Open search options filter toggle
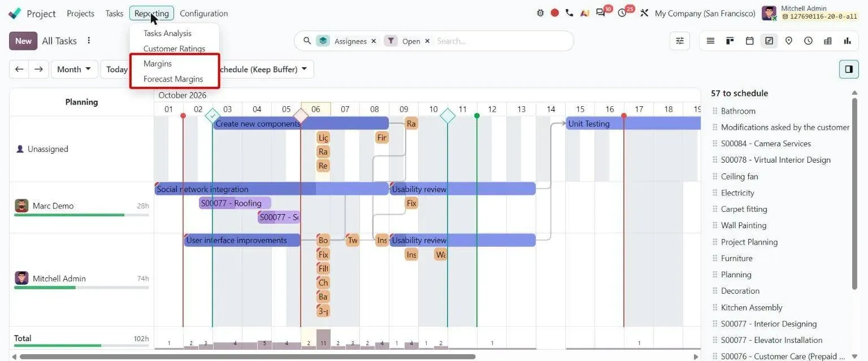The image size is (868, 361). click(680, 41)
